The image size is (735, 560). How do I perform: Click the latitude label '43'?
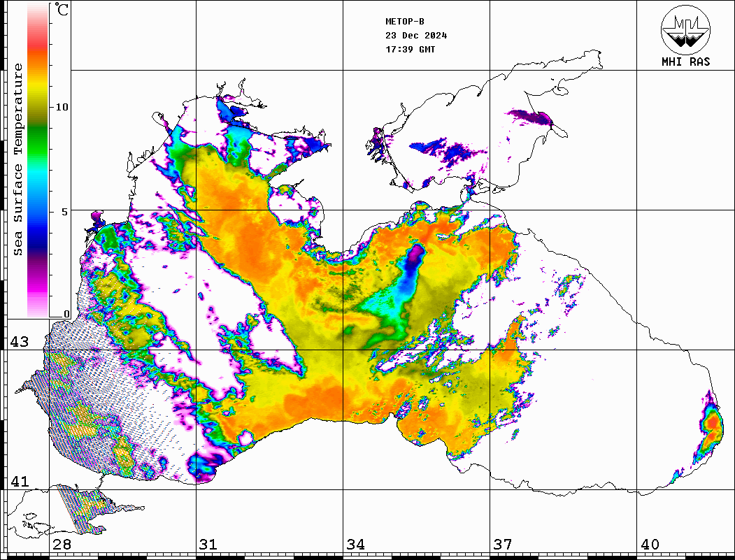(20, 342)
